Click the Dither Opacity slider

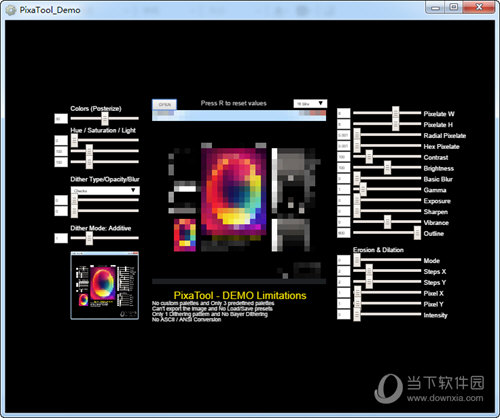coord(105,200)
